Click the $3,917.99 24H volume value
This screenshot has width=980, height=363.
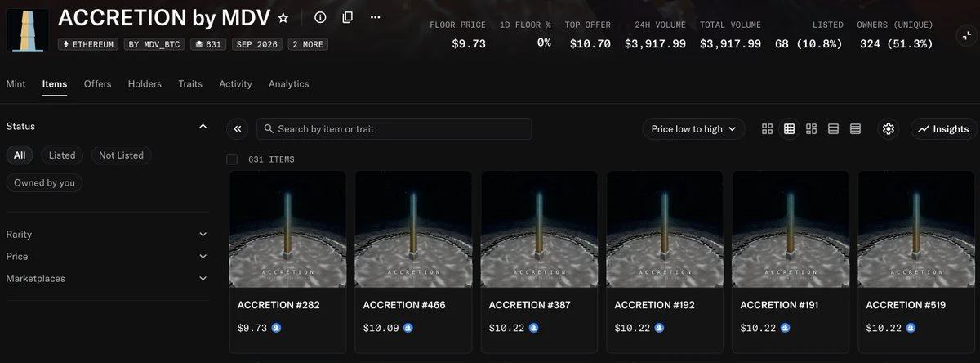pyautogui.click(x=655, y=44)
